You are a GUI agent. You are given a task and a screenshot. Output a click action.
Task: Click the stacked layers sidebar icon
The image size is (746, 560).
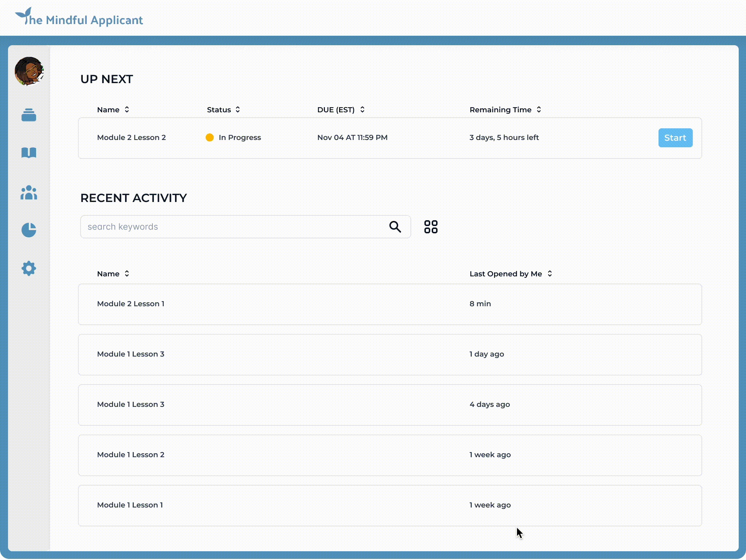[x=29, y=115]
